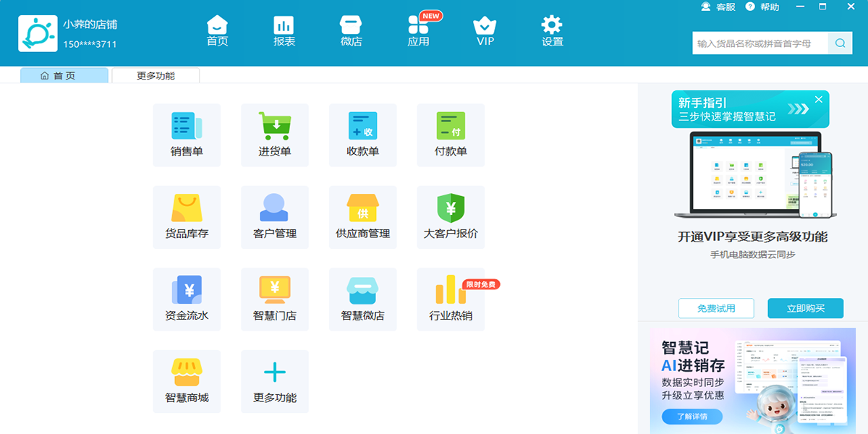The height and width of the screenshot is (434, 868).
Task: Click the 立即购买 button
Action: [x=805, y=308]
